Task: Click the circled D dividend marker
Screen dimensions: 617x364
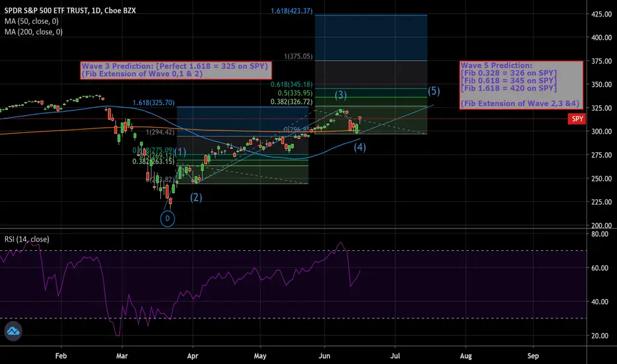Action: (x=167, y=219)
